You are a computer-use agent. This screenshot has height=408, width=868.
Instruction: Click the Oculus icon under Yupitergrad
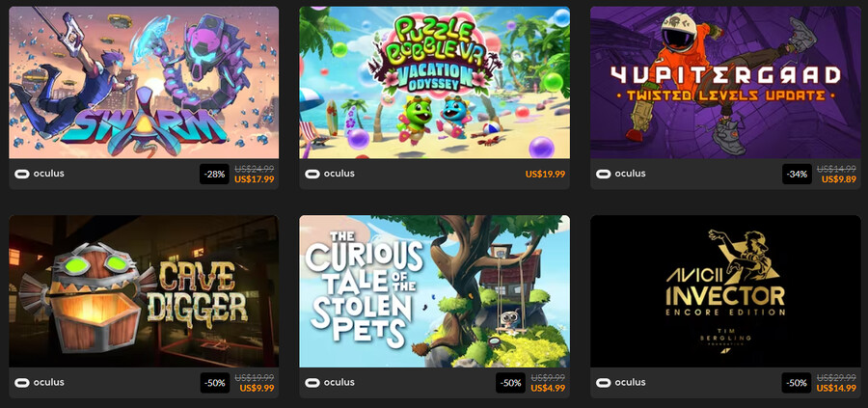[603, 174]
